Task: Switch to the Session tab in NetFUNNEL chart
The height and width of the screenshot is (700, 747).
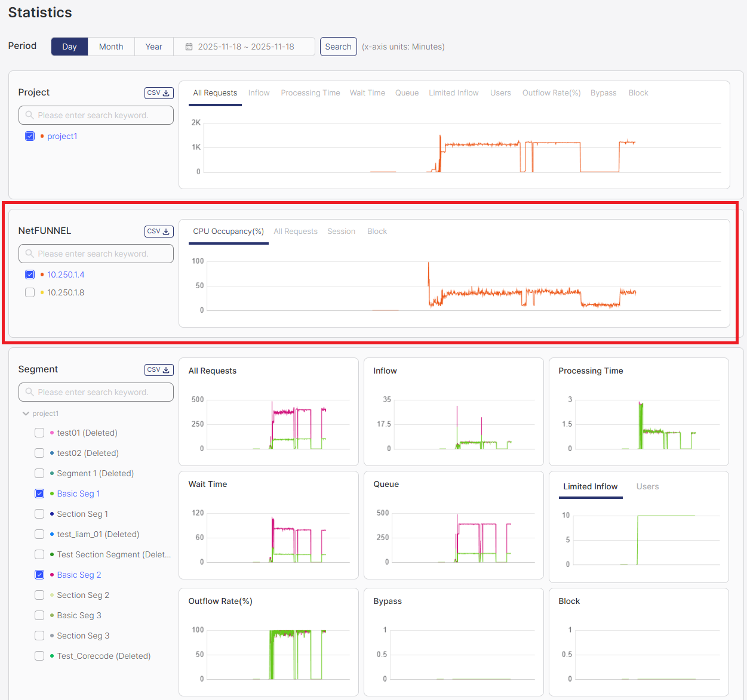Action: 341,231
